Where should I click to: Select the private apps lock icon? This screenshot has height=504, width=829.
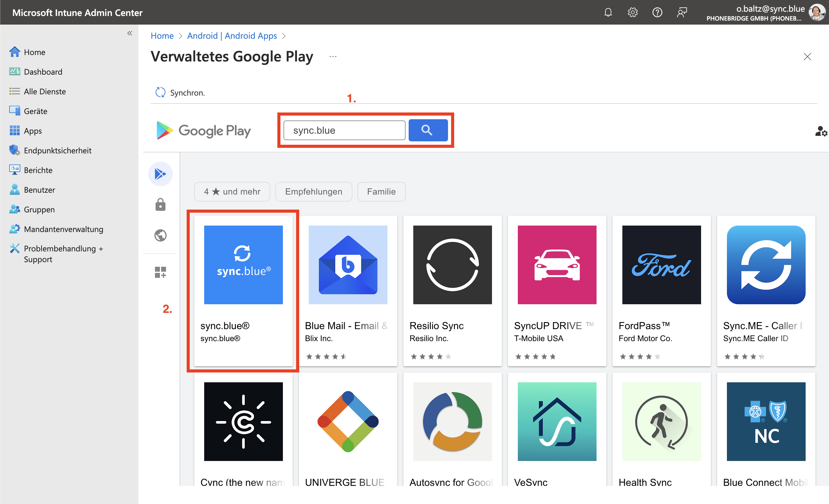click(161, 204)
